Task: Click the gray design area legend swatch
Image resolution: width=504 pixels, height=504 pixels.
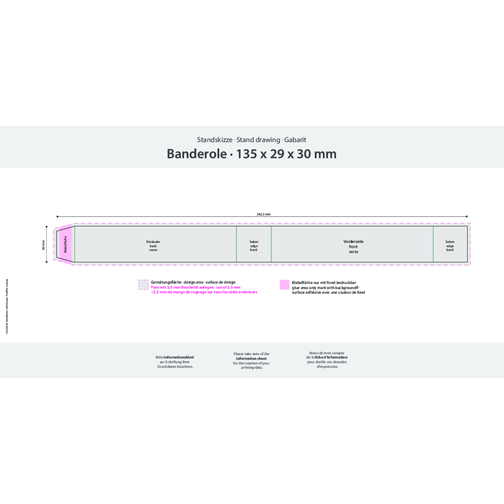Action: 143,285
